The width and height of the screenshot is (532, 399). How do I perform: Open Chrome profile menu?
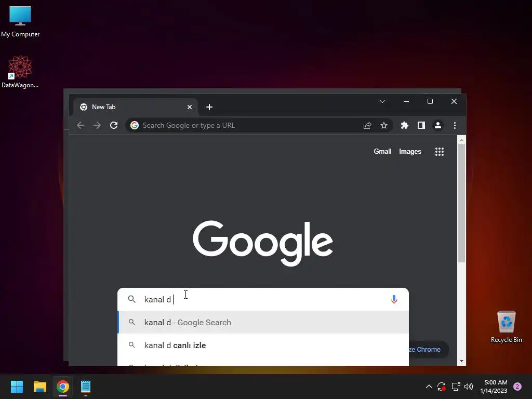point(437,125)
